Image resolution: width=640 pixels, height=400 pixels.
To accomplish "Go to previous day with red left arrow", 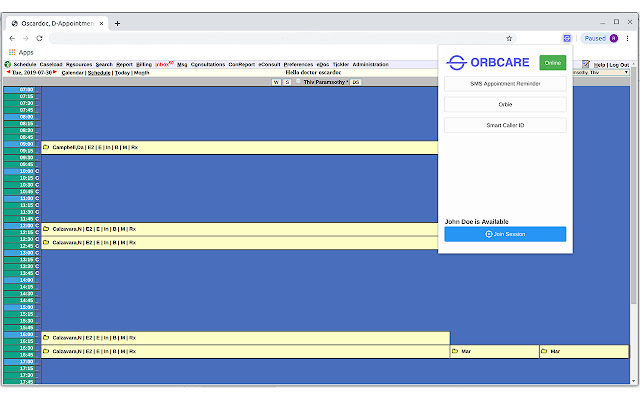I will click(9, 72).
